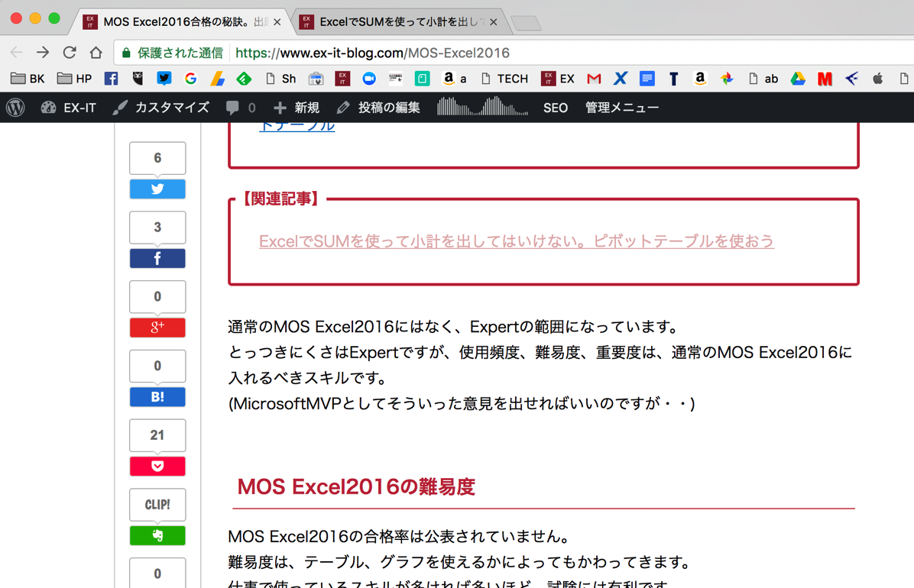The width and height of the screenshot is (914, 588).
Task: Open the ExcelでSUMを使って小計 related article link
Action: 517,241
